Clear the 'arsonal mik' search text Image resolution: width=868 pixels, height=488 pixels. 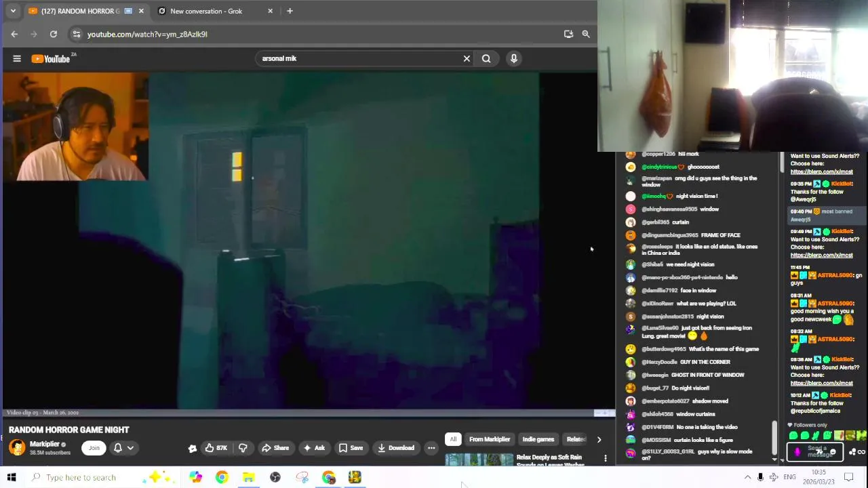467,58
